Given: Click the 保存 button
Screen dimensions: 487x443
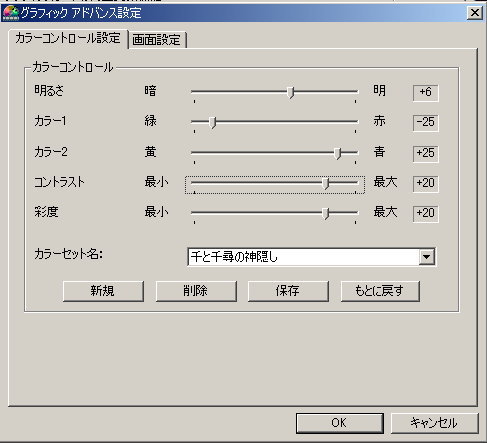Looking at the screenshot, I should click(288, 291).
